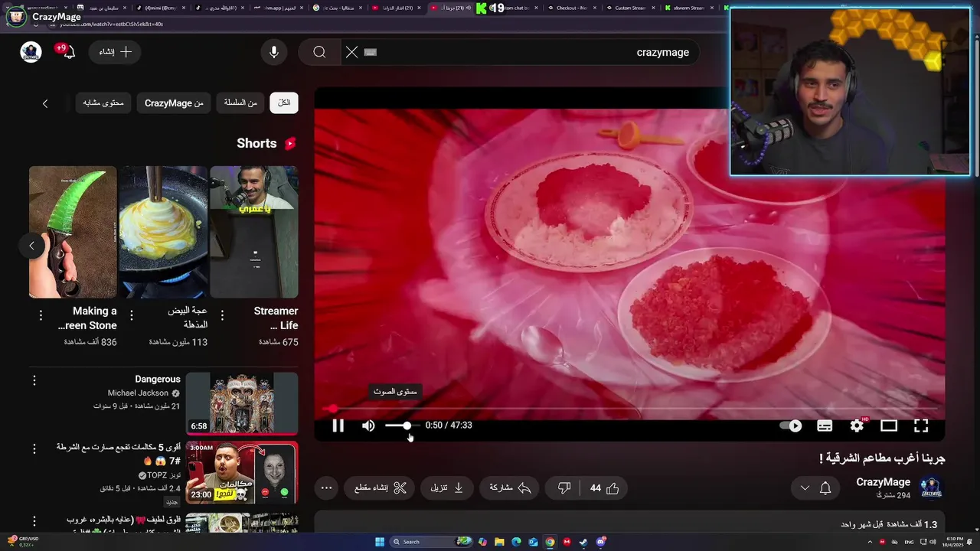Clear the search text with X
The width and height of the screenshot is (980, 551).
(351, 52)
